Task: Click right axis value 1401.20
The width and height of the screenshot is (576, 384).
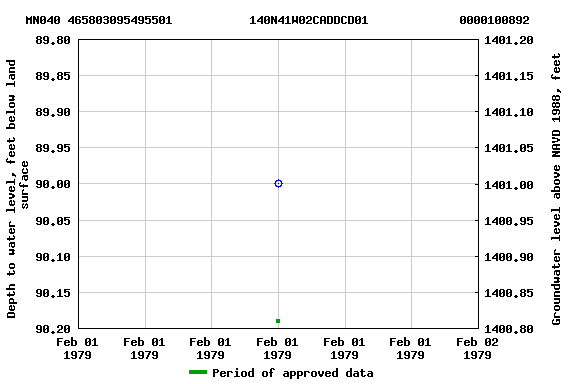Action: coord(509,40)
